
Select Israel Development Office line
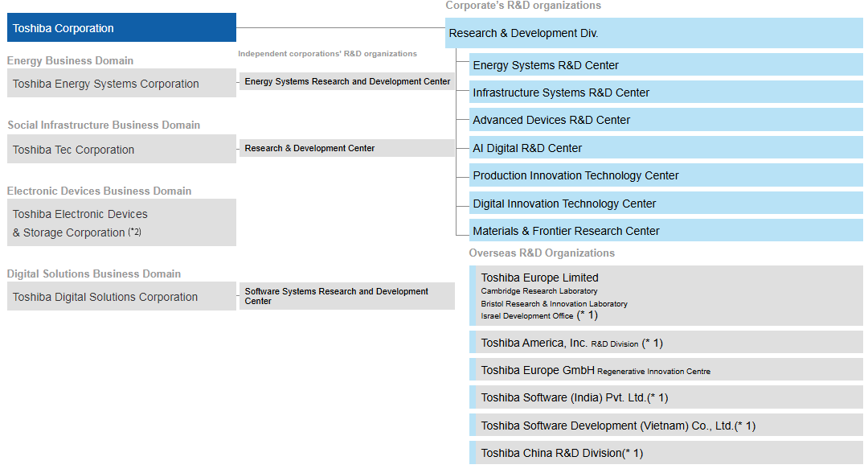(x=539, y=315)
